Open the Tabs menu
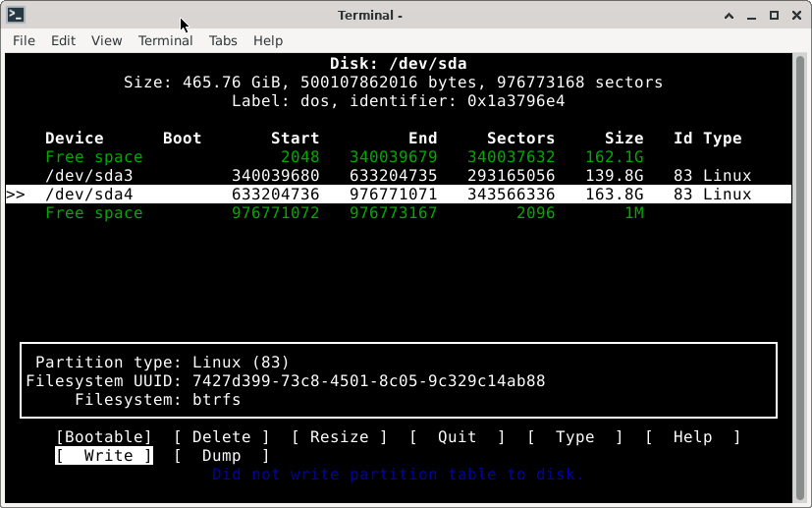This screenshot has height=508, width=812. click(223, 40)
